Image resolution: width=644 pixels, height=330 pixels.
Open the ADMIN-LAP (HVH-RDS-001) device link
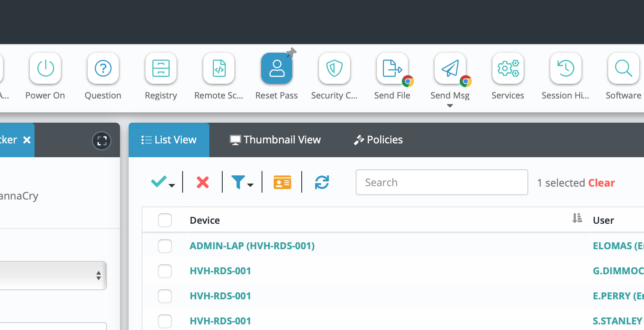pos(252,246)
